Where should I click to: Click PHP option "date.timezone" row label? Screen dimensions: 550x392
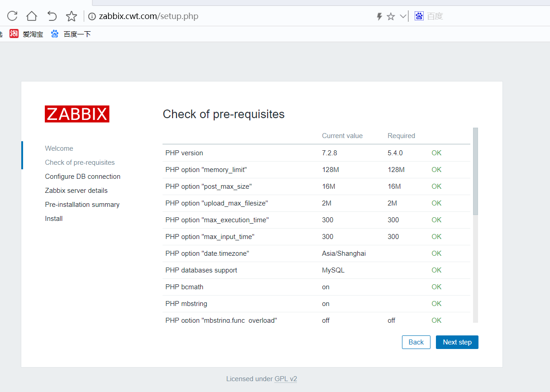207,253
